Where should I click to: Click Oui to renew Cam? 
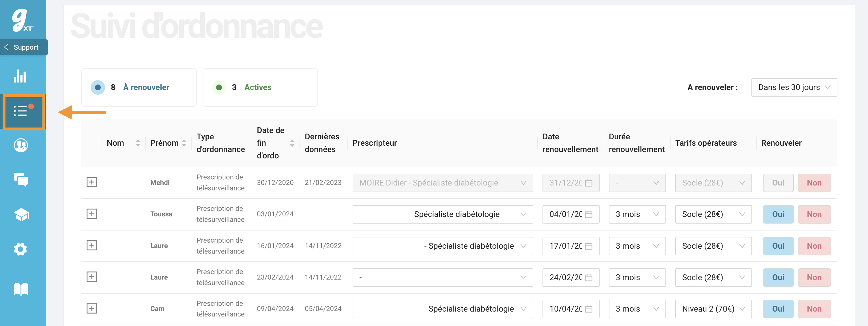tap(778, 309)
